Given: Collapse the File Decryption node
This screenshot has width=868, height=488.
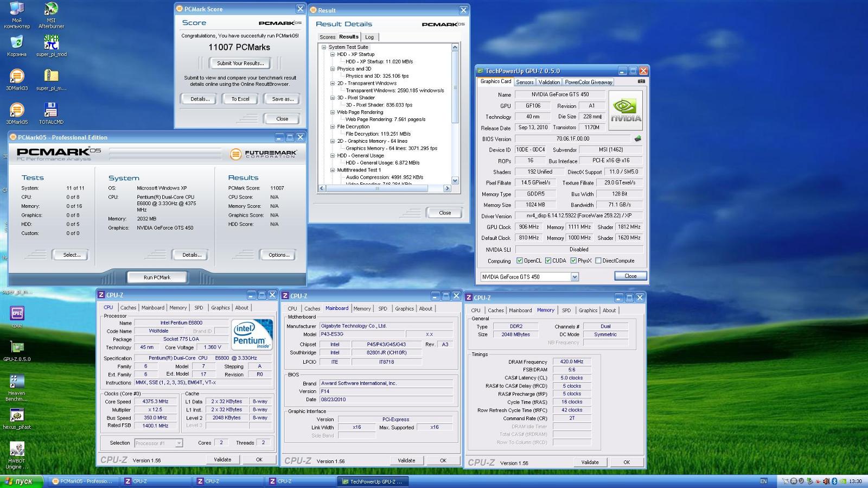Looking at the screenshot, I should pyautogui.click(x=333, y=126).
